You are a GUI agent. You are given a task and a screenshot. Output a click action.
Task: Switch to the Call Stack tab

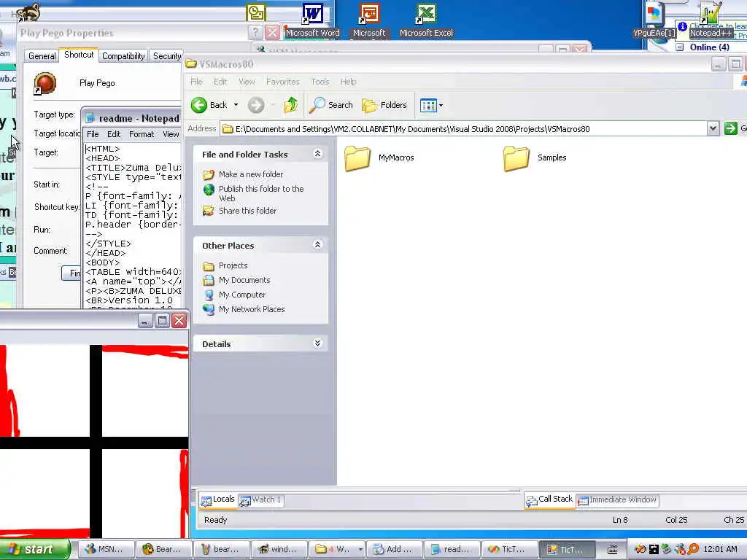tap(549, 499)
